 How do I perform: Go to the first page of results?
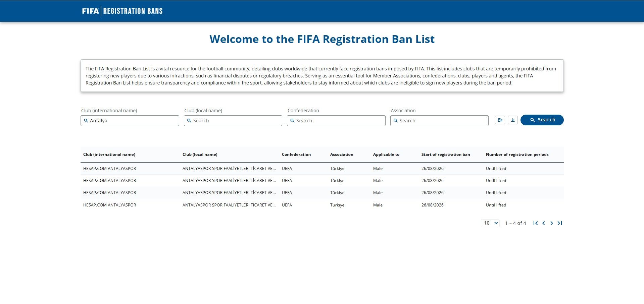click(x=535, y=223)
